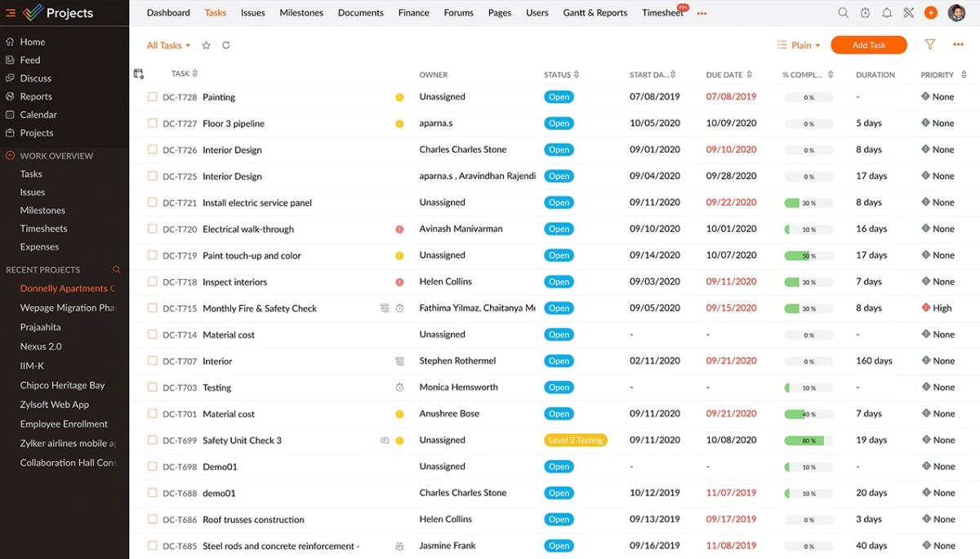Click the Level 2 Testing status badge
Image resolution: width=980 pixels, height=559 pixels.
click(576, 440)
